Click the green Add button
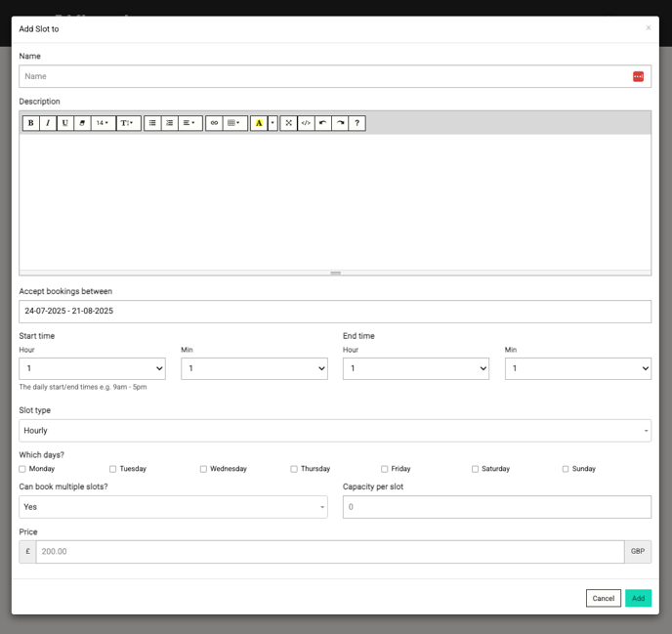 [x=638, y=598]
